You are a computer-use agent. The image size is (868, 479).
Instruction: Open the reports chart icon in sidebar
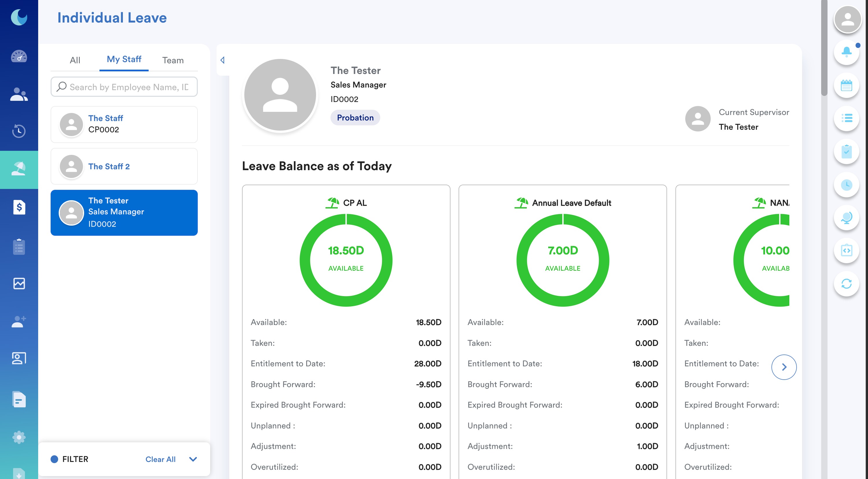pyautogui.click(x=19, y=283)
